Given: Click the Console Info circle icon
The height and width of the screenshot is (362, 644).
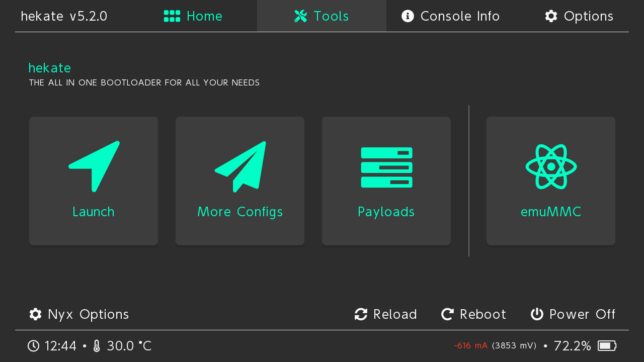Looking at the screenshot, I should coord(408,16).
